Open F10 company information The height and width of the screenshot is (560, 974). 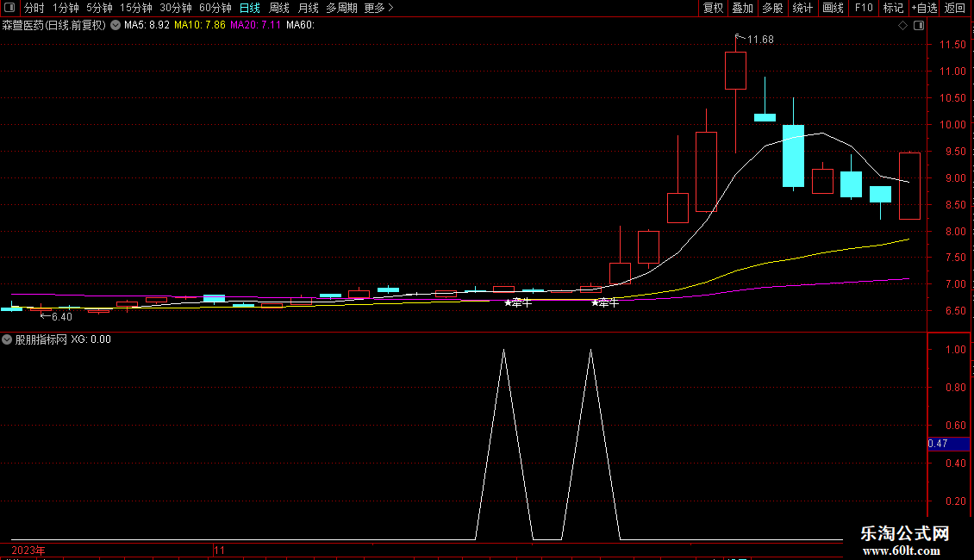(x=864, y=8)
